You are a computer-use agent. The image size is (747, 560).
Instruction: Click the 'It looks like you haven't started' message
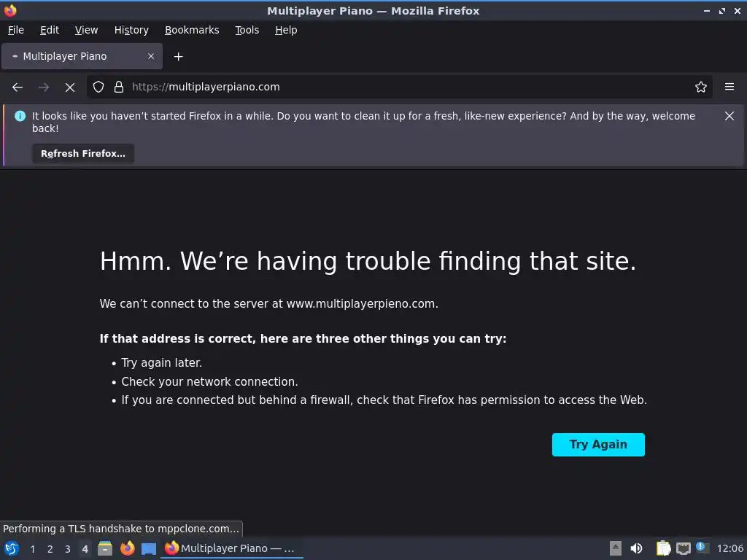363,122
